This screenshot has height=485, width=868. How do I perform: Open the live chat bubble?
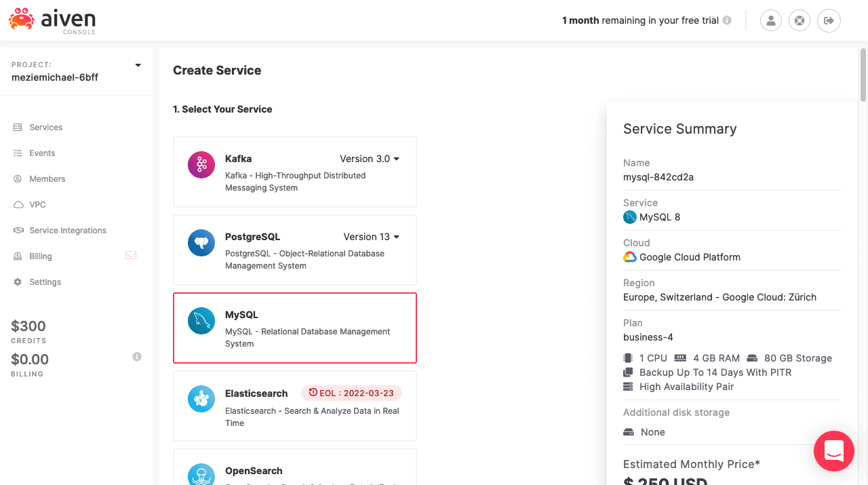point(833,450)
